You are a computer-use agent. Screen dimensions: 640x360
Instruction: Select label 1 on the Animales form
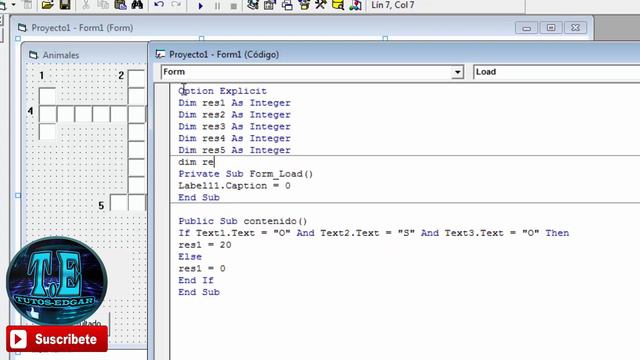(42, 76)
